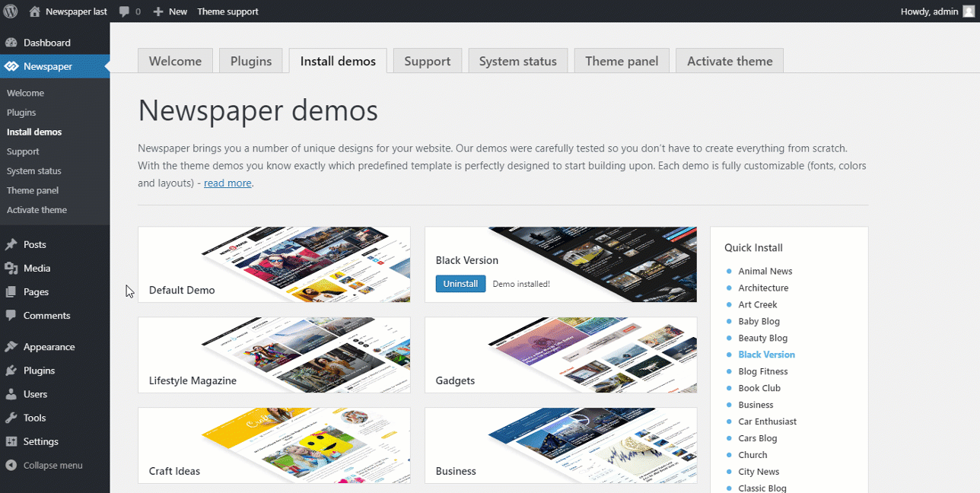Select Install demos in the sidebar submenu
Image resolution: width=980 pixels, height=493 pixels.
click(34, 132)
